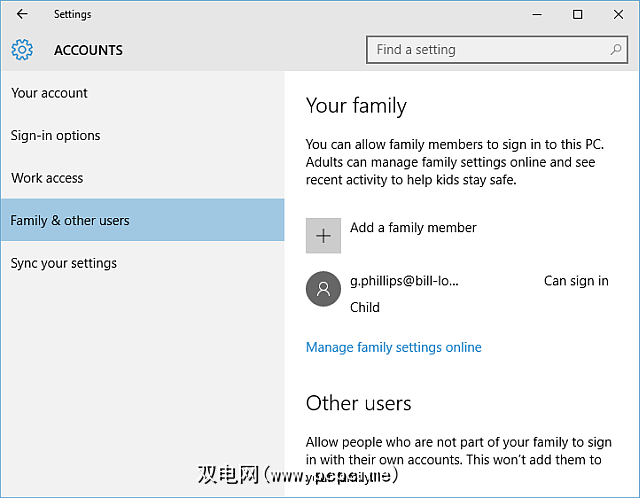Click the Can sign in status text
This screenshot has height=498, width=640.
pyautogui.click(x=576, y=281)
